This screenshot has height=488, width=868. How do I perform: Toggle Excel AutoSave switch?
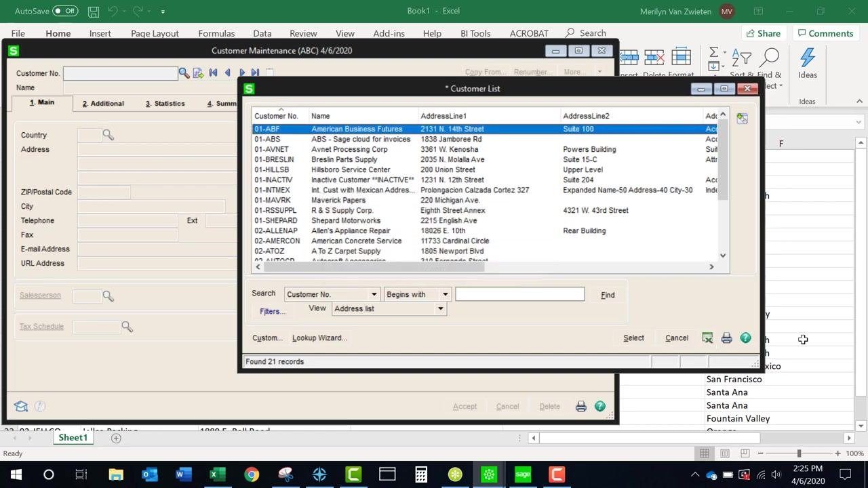tap(65, 12)
